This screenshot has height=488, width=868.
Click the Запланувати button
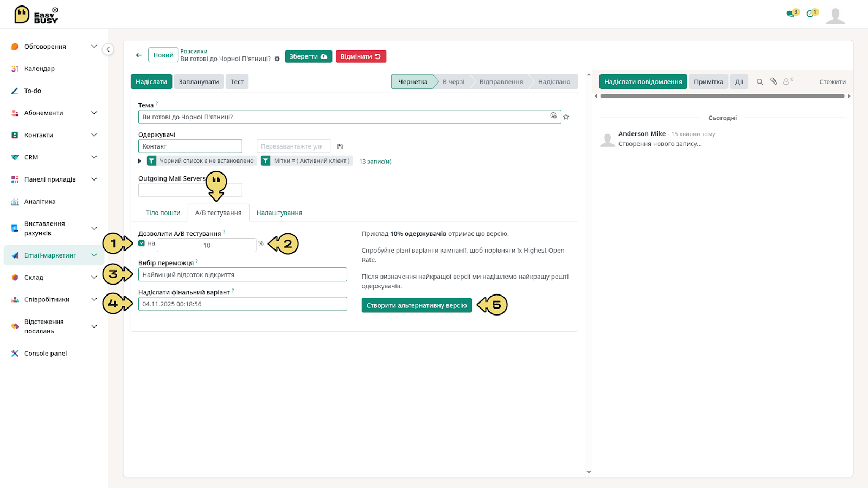[x=199, y=82]
